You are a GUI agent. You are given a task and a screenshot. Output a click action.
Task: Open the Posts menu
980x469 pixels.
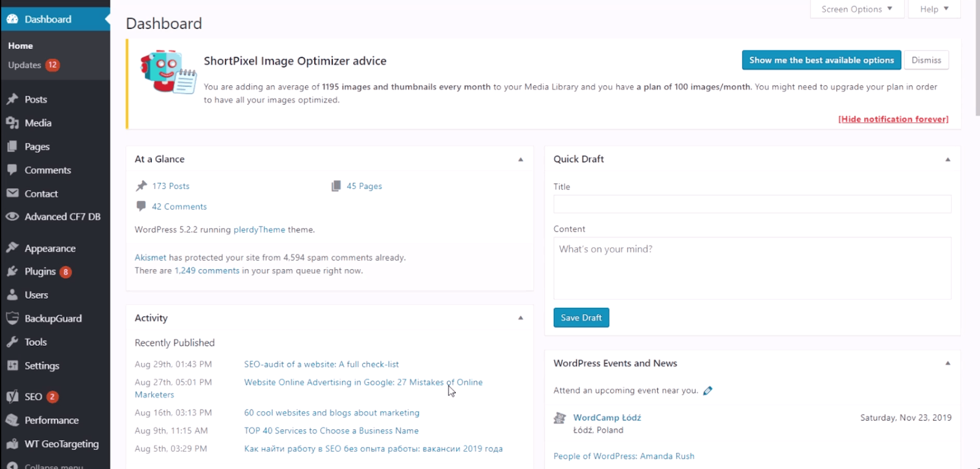(x=55, y=99)
